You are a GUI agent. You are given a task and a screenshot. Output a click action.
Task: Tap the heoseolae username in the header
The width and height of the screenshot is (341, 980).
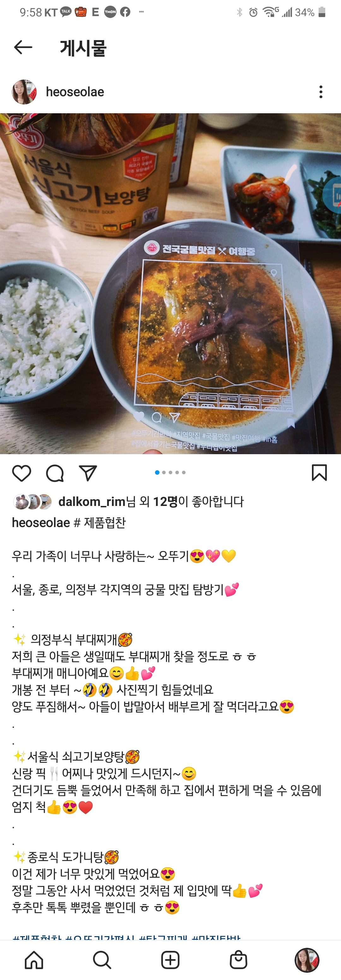(x=75, y=92)
